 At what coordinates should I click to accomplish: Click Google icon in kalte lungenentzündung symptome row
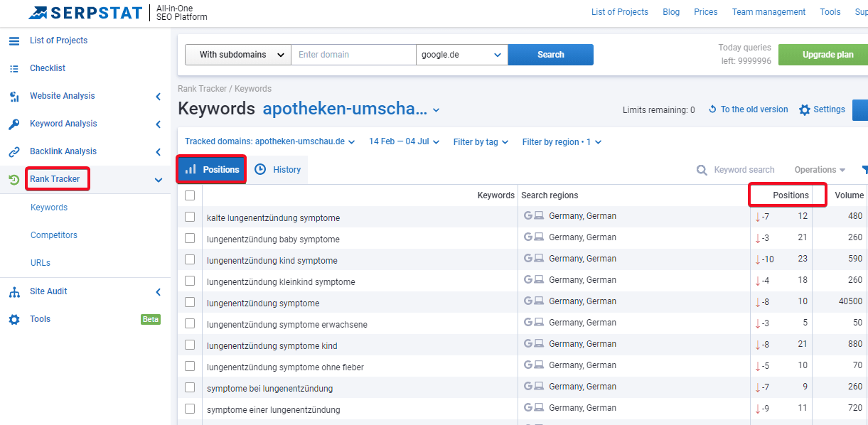[x=528, y=216]
